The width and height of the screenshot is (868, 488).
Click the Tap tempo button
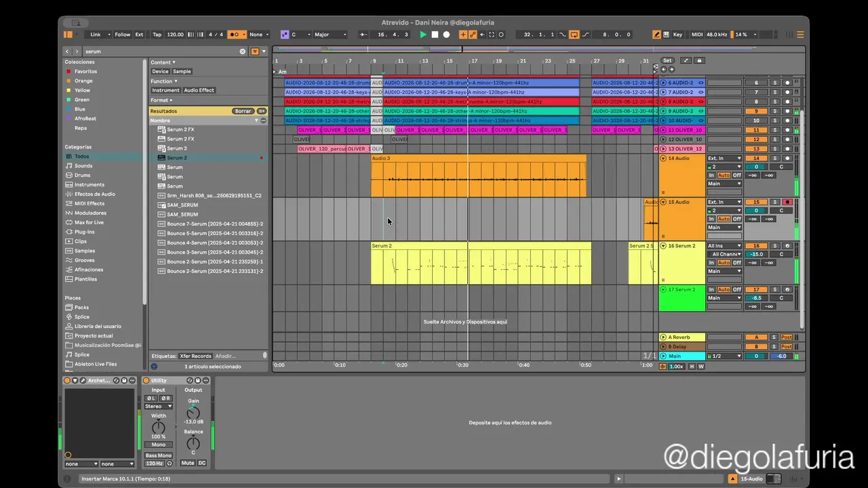point(157,35)
